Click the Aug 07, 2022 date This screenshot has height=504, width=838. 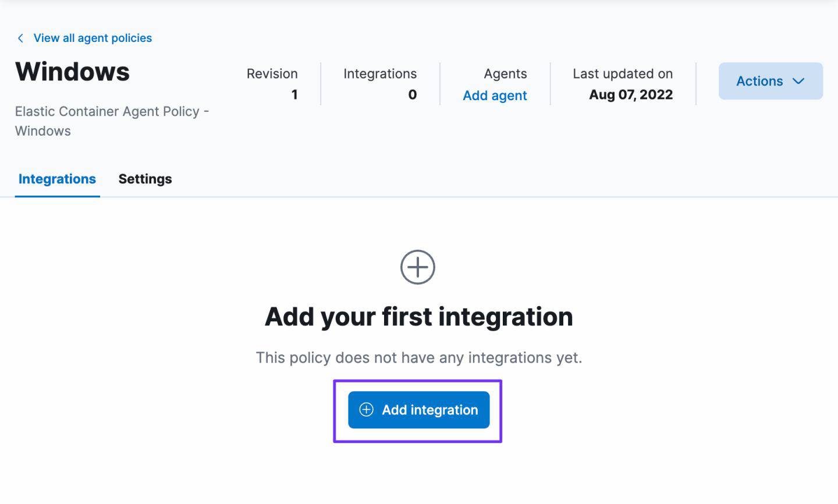point(630,95)
